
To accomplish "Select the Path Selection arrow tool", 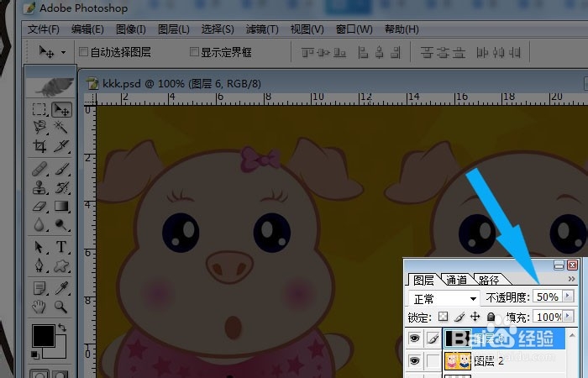I will 39,247.
